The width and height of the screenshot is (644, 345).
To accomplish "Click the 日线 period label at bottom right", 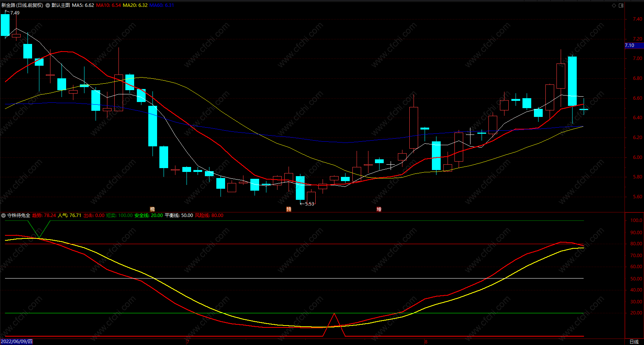I will (x=634, y=342).
